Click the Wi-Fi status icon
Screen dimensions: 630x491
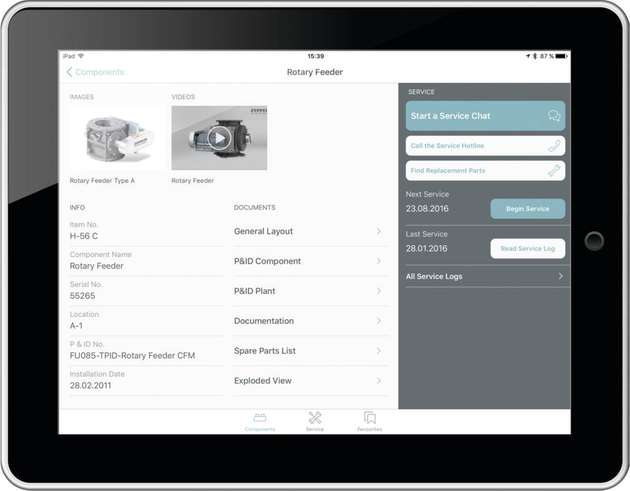point(81,56)
